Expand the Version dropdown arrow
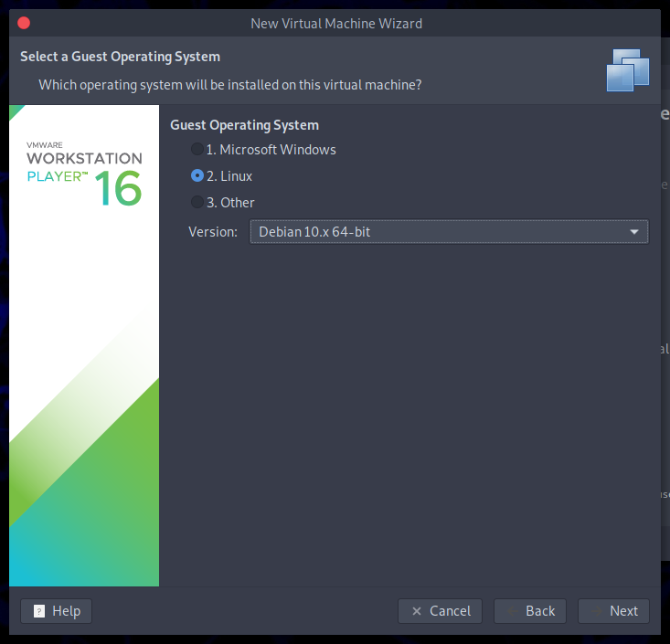670x644 pixels. pyautogui.click(x=634, y=232)
